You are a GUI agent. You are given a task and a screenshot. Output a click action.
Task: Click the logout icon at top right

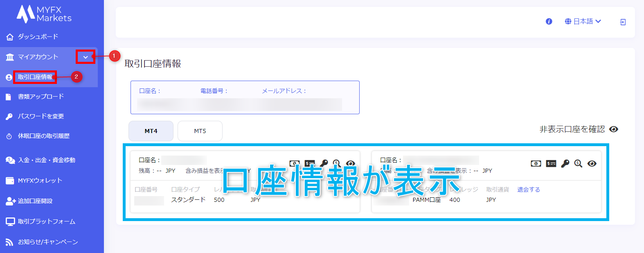click(623, 22)
